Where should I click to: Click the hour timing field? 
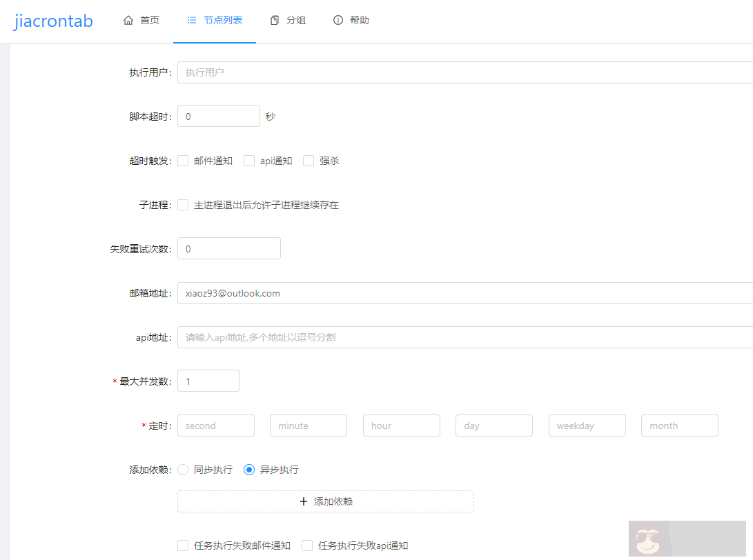click(401, 426)
